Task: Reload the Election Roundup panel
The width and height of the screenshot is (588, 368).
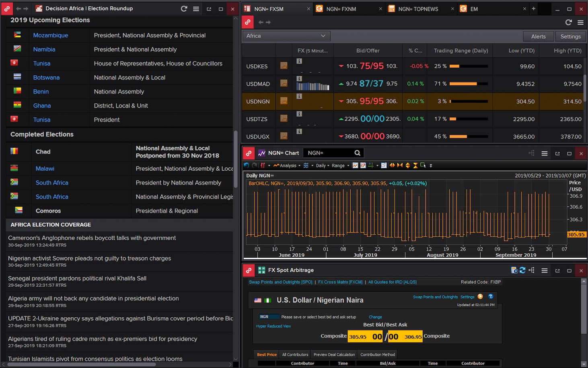Action: click(x=184, y=8)
